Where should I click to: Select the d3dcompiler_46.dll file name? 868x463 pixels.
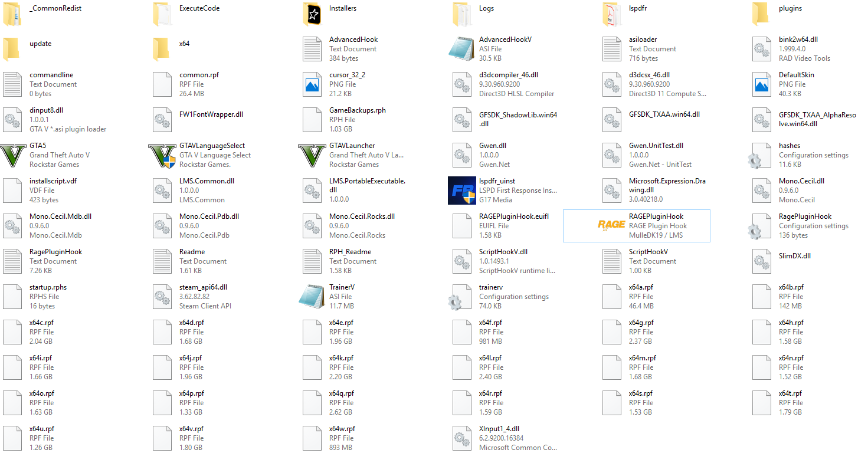pyautogui.click(x=509, y=75)
